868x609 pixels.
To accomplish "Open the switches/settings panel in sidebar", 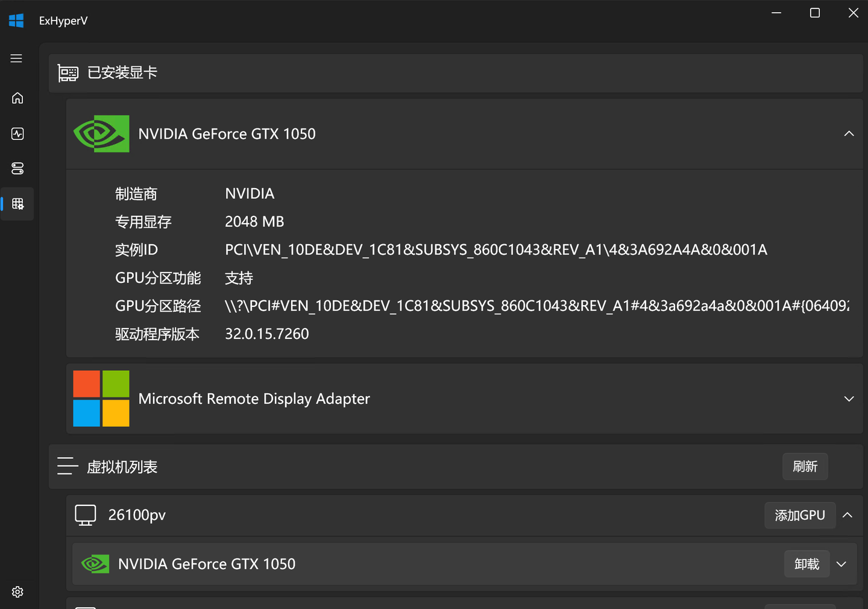I will coord(17,168).
